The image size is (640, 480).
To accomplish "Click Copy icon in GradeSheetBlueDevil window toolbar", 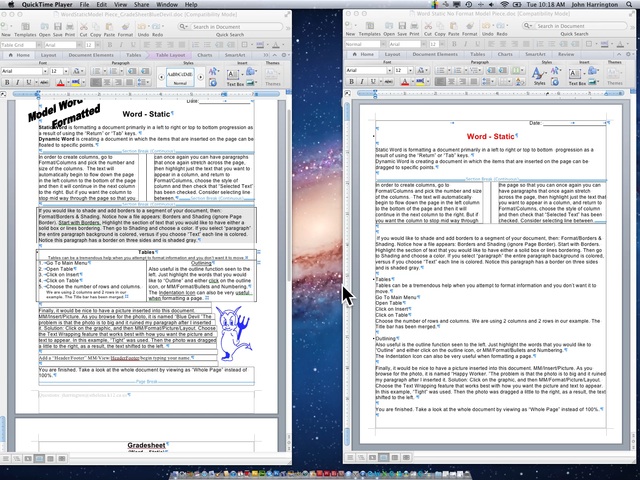I will pos(96,26).
